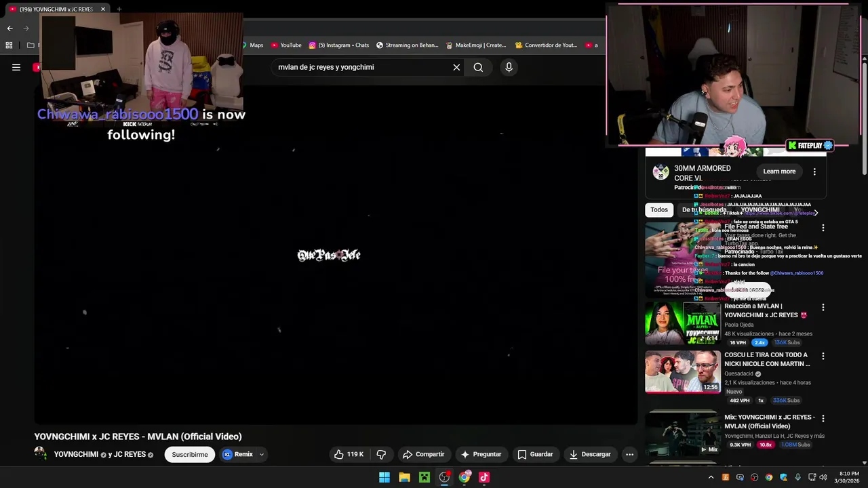Click the Preguntar button
This screenshot has width=868, height=488.
(481, 454)
